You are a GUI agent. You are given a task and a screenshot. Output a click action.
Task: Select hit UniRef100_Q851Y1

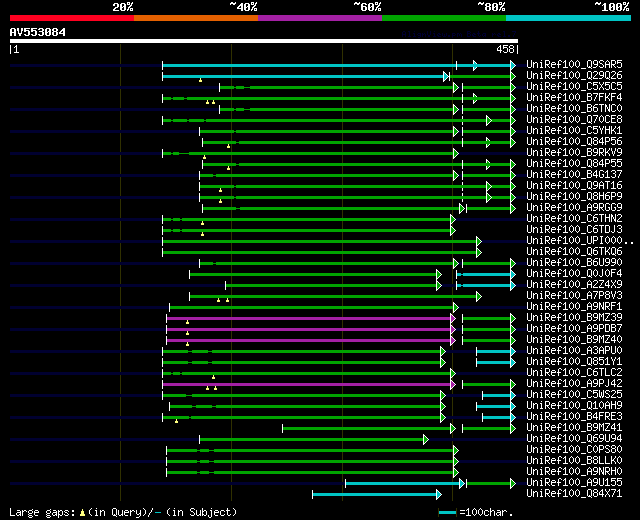coord(574,362)
